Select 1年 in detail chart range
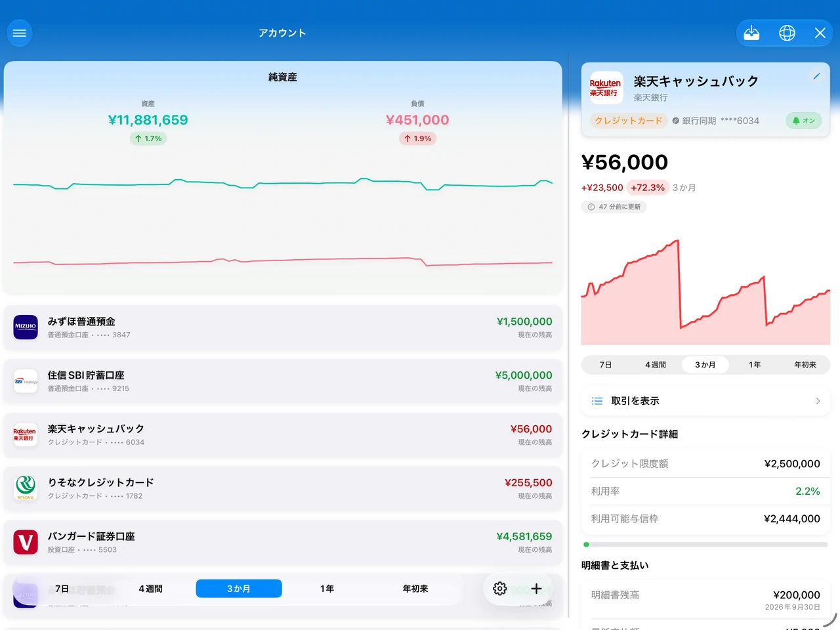The image size is (840, 630). click(x=755, y=365)
